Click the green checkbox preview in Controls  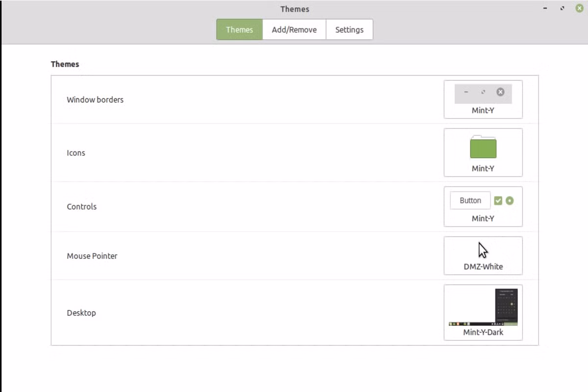pos(498,200)
